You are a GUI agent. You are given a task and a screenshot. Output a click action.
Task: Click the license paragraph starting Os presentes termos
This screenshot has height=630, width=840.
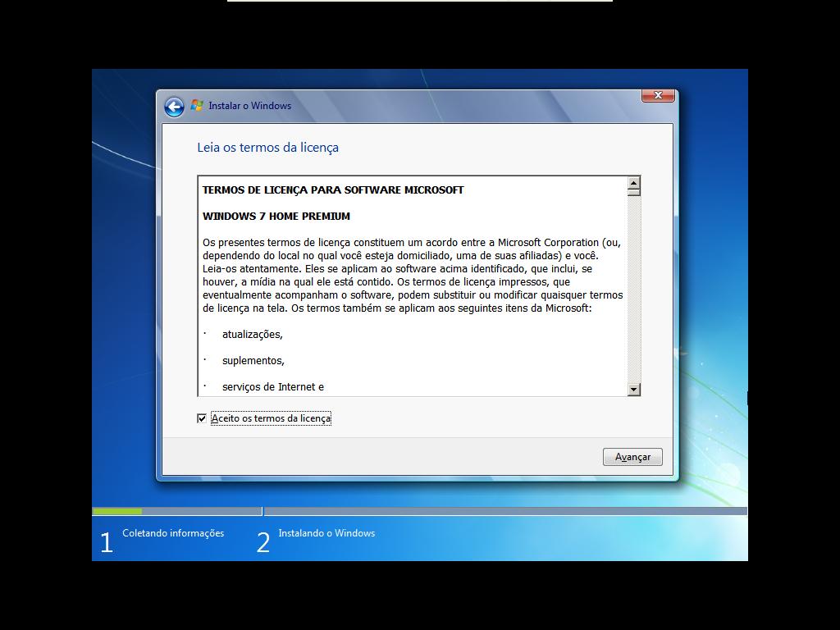click(413, 276)
